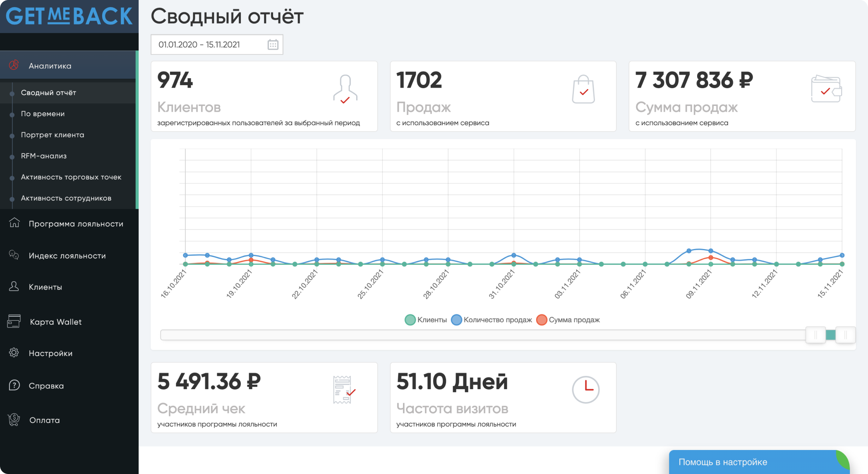Screen dimensions: 868x474
Task: Click the 22.10.2021 axis label
Action: click(305, 284)
